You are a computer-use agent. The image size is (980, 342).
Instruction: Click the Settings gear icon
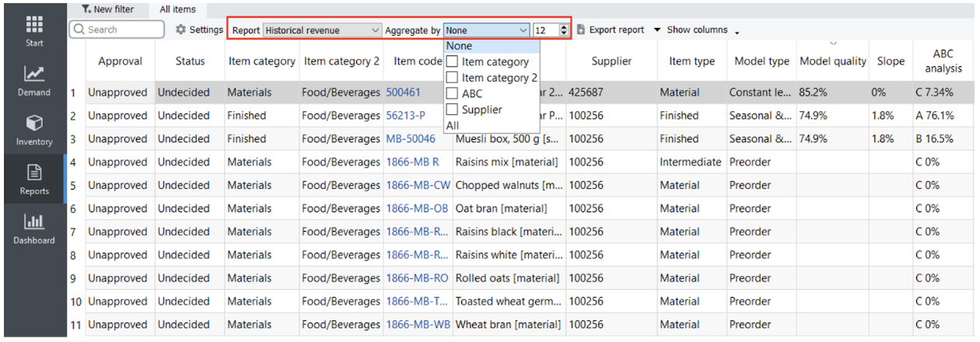[x=180, y=30]
